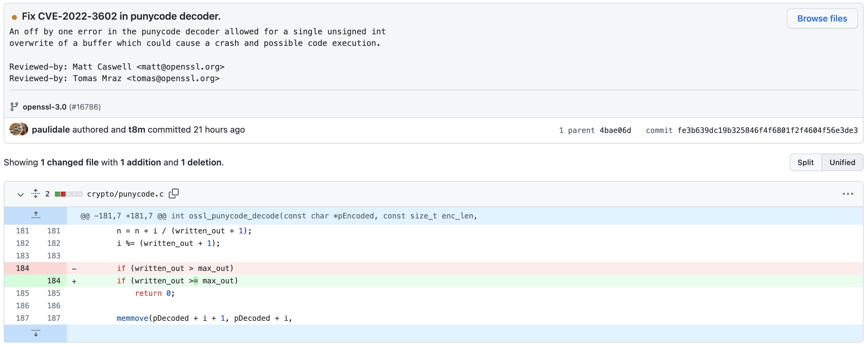Click the expand all diff lines icon
The width and height of the screenshot is (868, 347).
[x=35, y=193]
